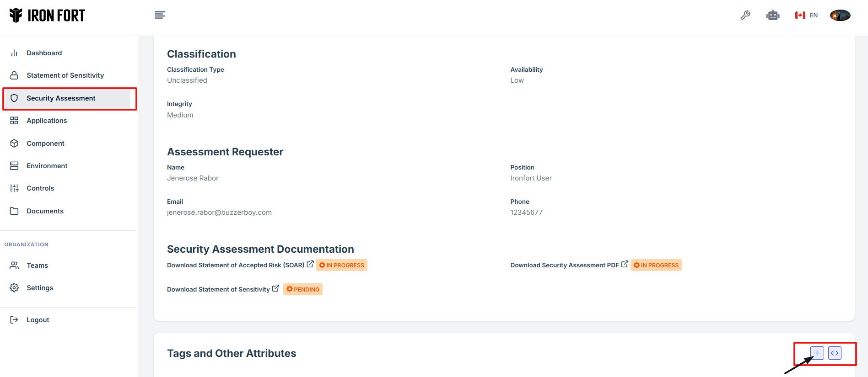
Task: Navigate to Component page
Action: point(45,143)
